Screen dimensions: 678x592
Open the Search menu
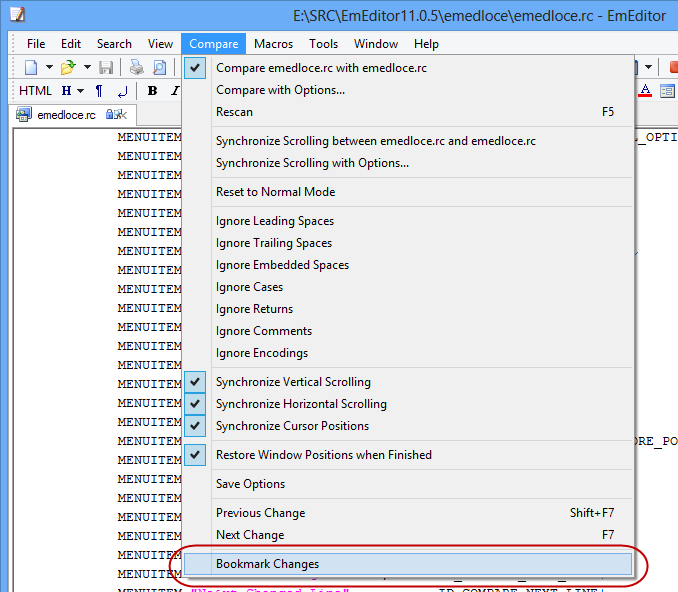point(114,44)
